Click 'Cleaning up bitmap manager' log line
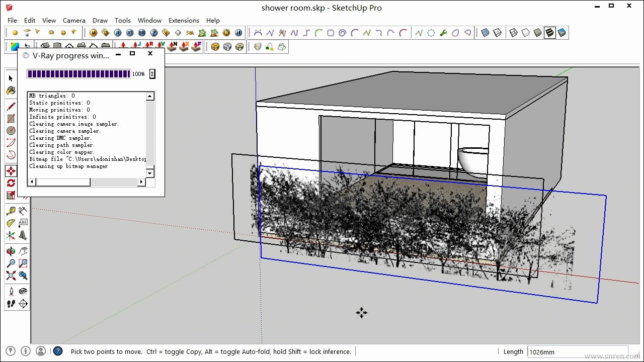Viewport: 644px width, 362px height. pyautogui.click(x=68, y=166)
